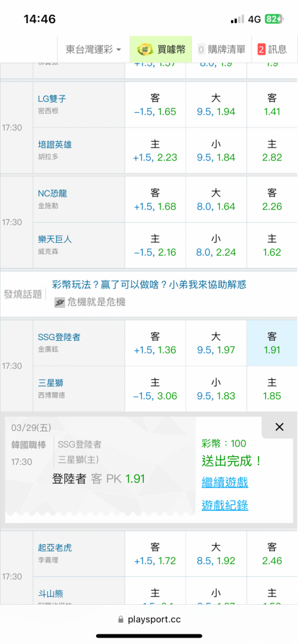Click the 繼續遊戲 link
This screenshot has width=298, height=644.
pyautogui.click(x=224, y=482)
